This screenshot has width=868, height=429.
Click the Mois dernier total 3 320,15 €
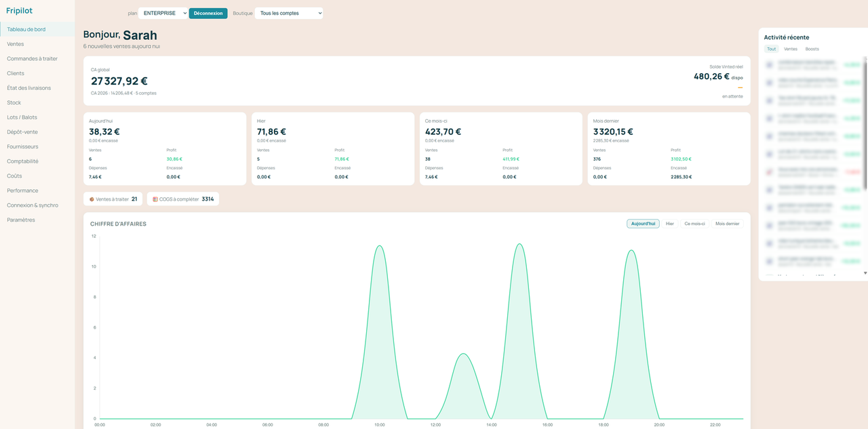(613, 131)
